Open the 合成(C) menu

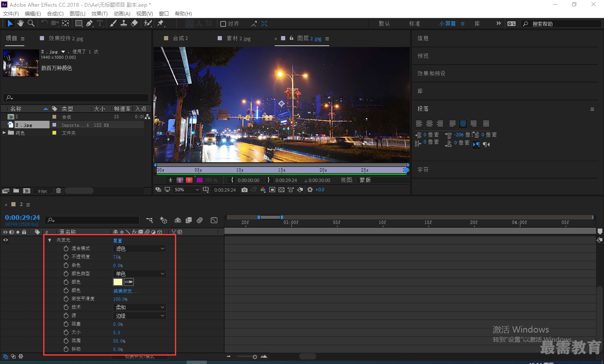(55, 13)
